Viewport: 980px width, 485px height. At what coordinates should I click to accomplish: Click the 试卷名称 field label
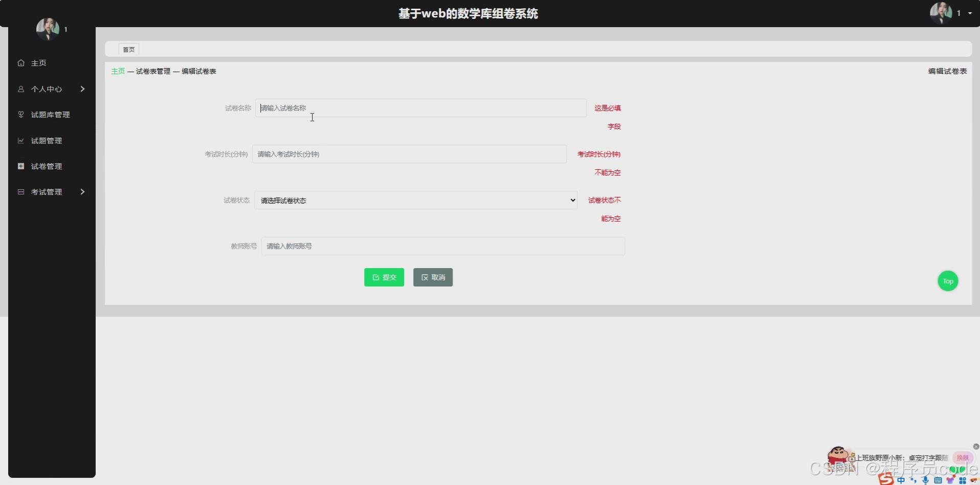(x=238, y=108)
